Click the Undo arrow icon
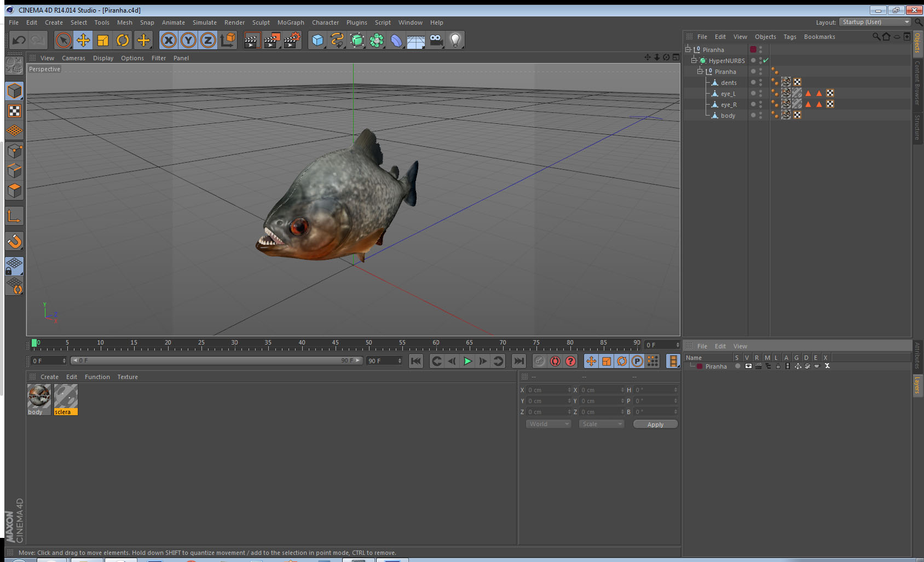 tap(19, 40)
